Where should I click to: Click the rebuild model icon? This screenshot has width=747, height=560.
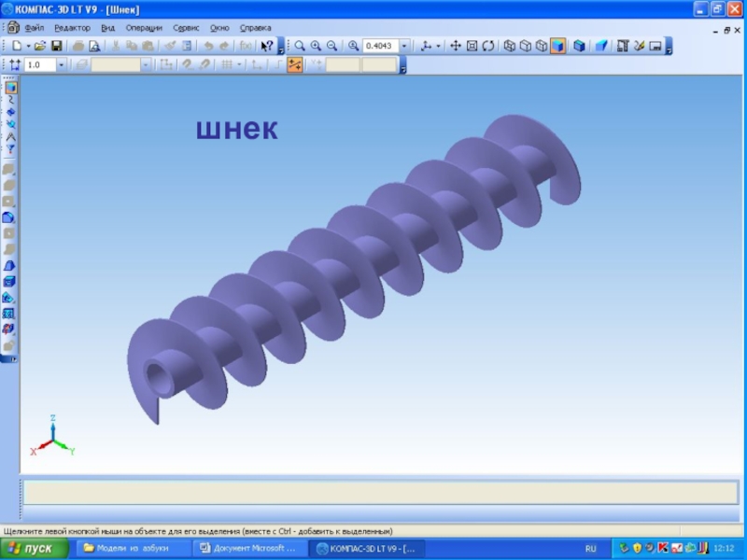[639, 46]
